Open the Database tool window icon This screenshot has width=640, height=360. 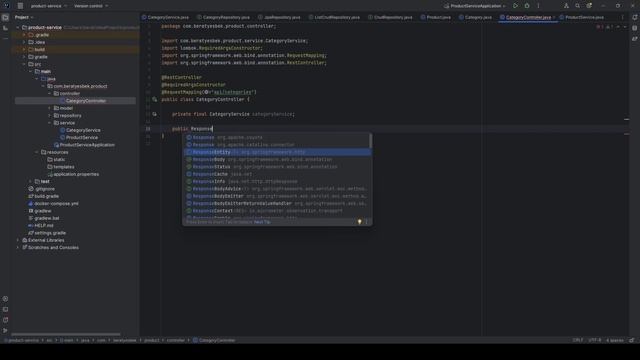pyautogui.click(x=635, y=28)
